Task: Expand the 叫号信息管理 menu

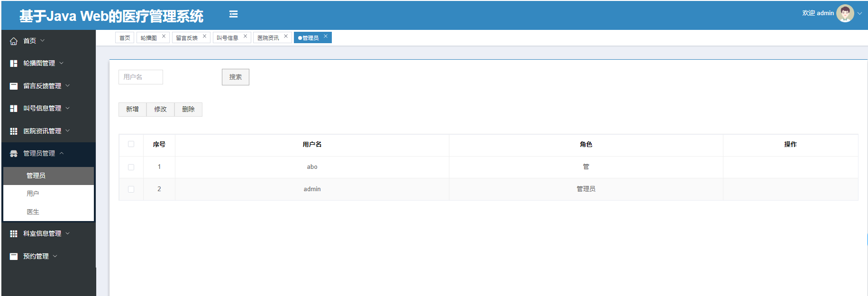Action: point(42,108)
